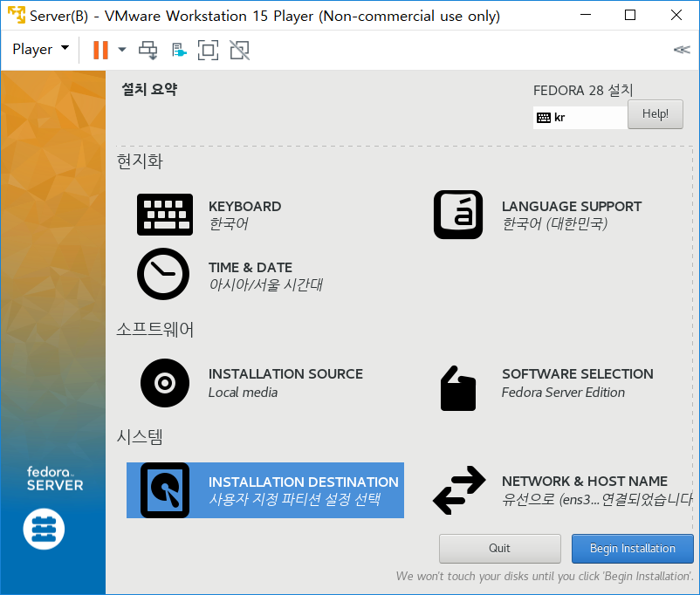Collapse the toolbar with the double chevron
This screenshot has height=595, width=700.
[682, 50]
